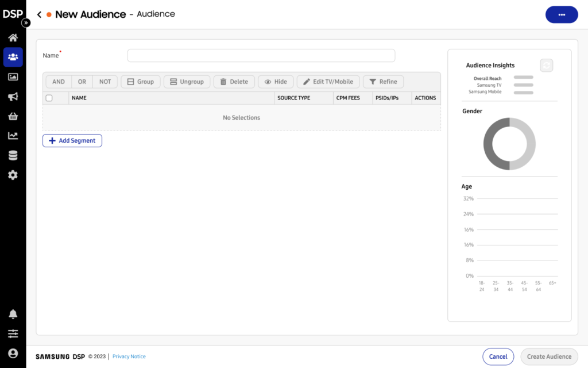Go back using the left chevron arrow

pos(39,14)
